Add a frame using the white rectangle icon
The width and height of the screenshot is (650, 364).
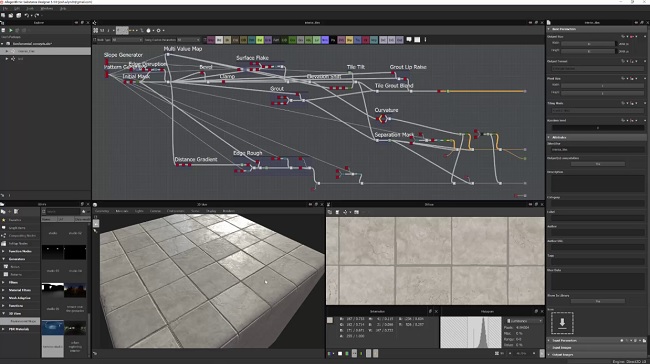[x=417, y=40]
